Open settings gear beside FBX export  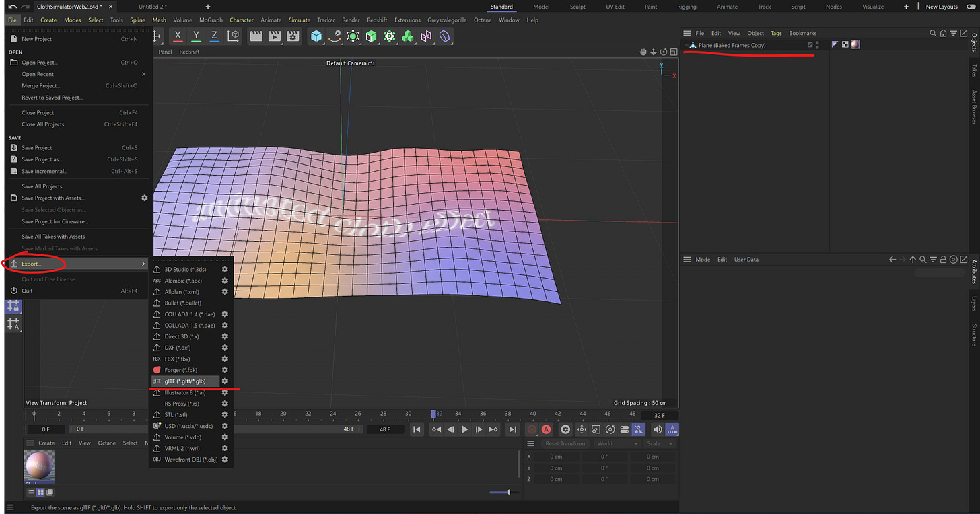pyautogui.click(x=225, y=359)
